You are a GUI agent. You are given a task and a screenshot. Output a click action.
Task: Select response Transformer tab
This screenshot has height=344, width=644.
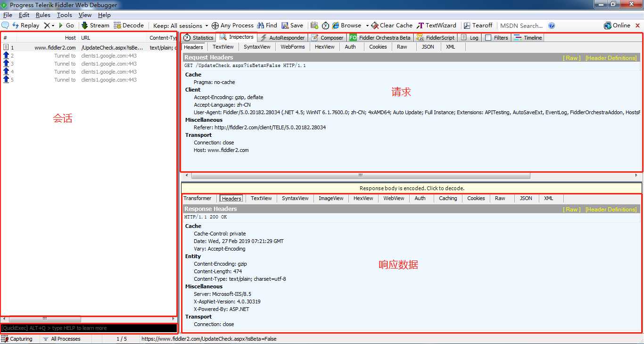coord(198,198)
